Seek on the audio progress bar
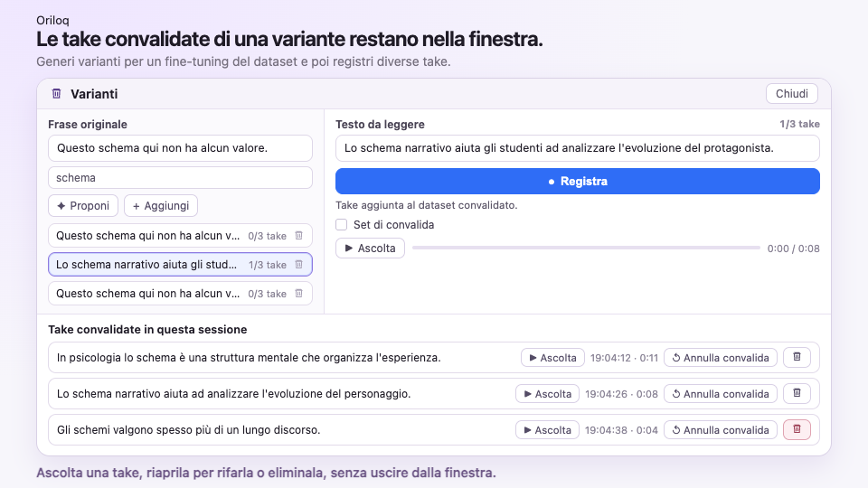Image resolution: width=868 pixels, height=488 pixels. (x=586, y=248)
